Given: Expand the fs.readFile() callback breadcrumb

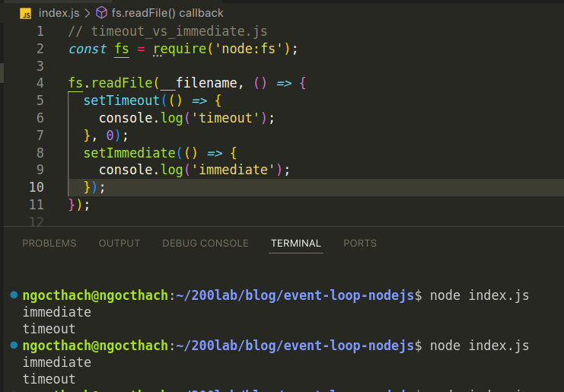Looking at the screenshot, I should (167, 13).
